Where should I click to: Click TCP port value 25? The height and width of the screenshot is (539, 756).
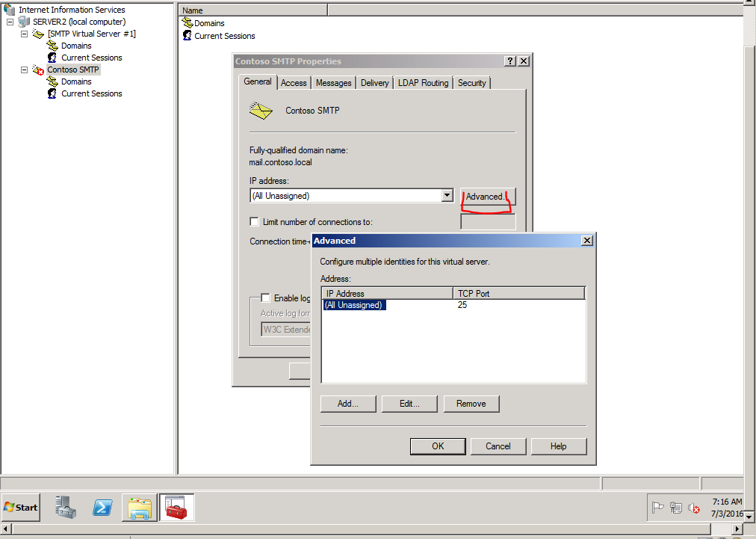pos(462,305)
